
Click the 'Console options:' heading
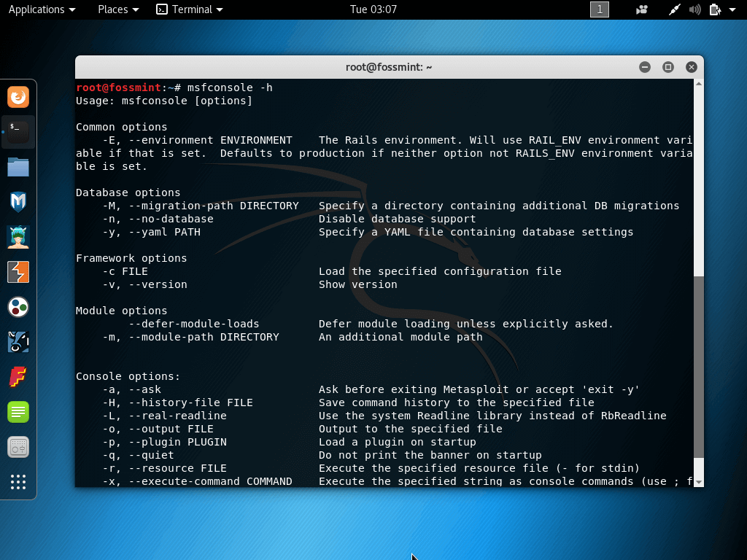tap(128, 377)
